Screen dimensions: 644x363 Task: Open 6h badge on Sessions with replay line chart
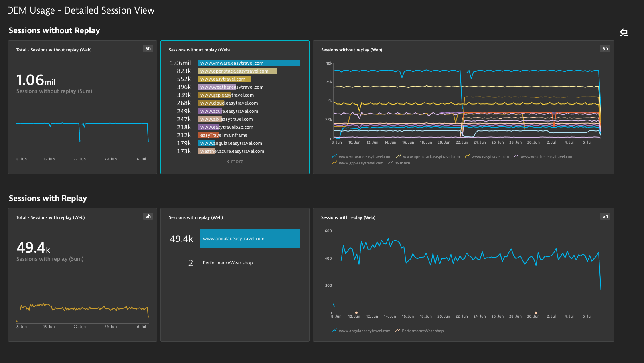click(605, 216)
